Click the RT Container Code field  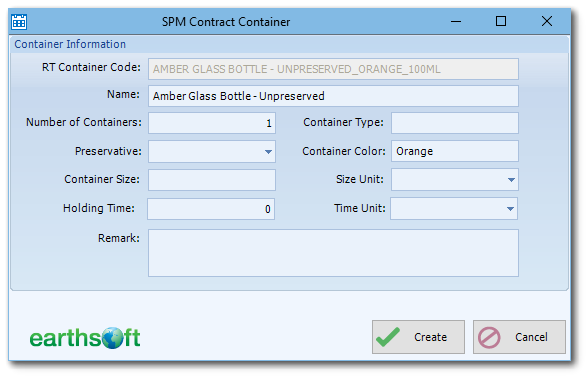(333, 69)
